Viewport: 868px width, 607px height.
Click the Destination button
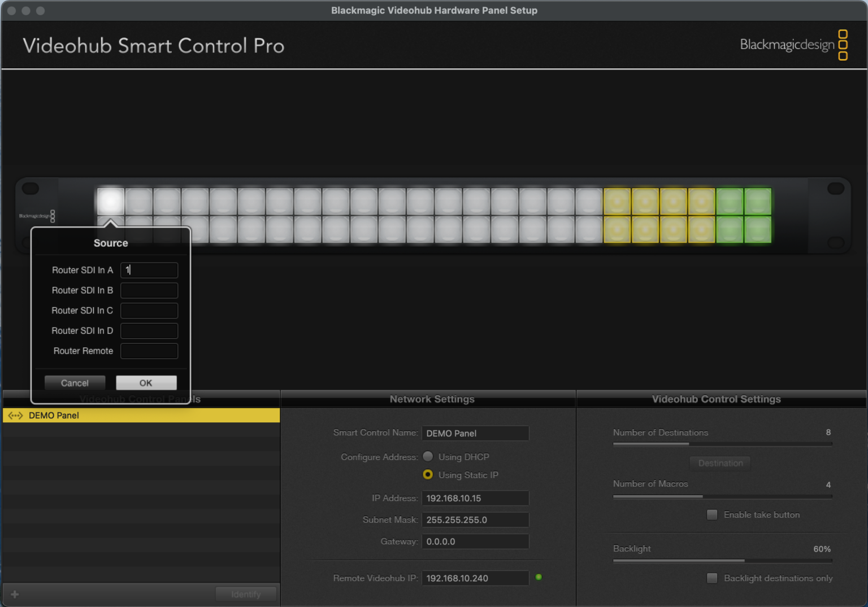(720, 463)
